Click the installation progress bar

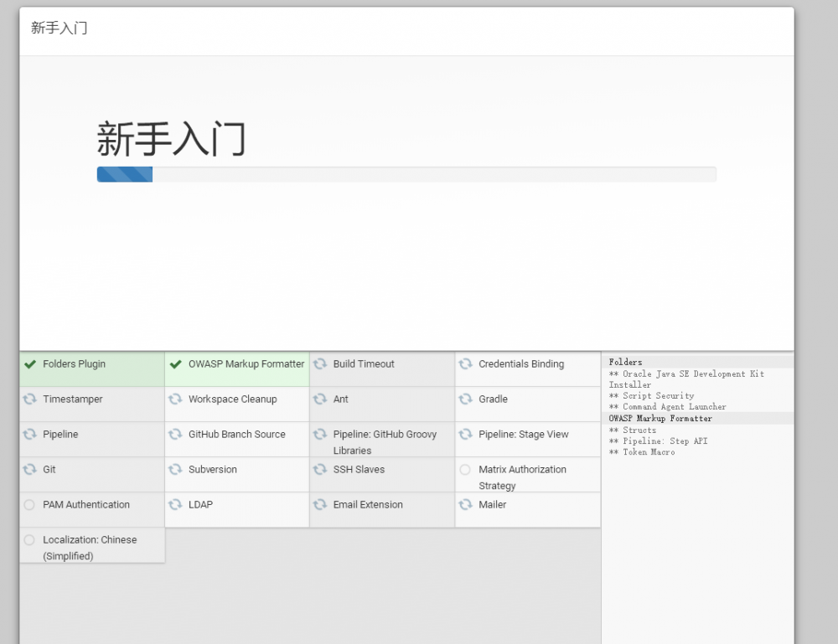pos(406,174)
